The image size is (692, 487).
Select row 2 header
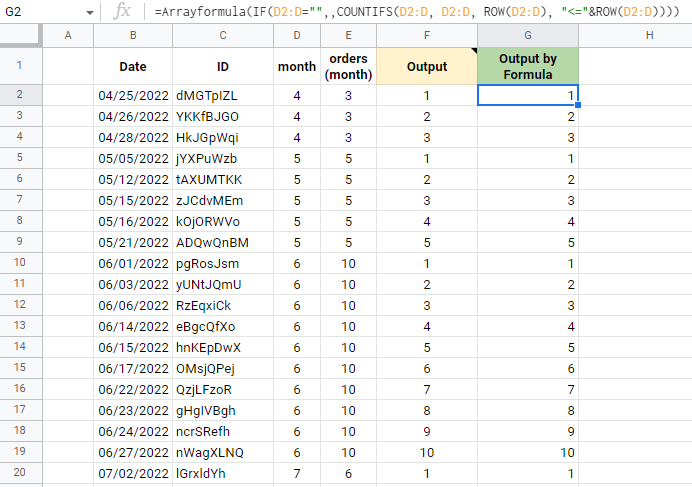pyautogui.click(x=19, y=94)
